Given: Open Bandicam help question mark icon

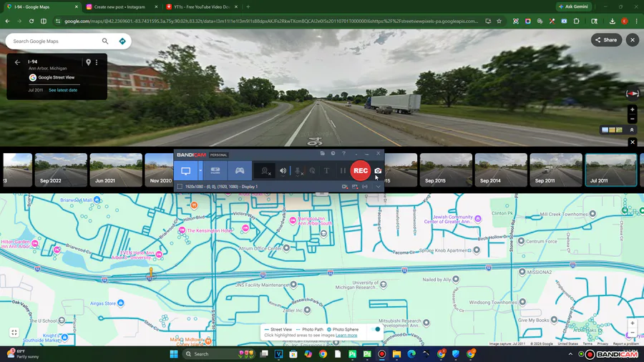Looking at the screenshot, I should click(x=343, y=154).
